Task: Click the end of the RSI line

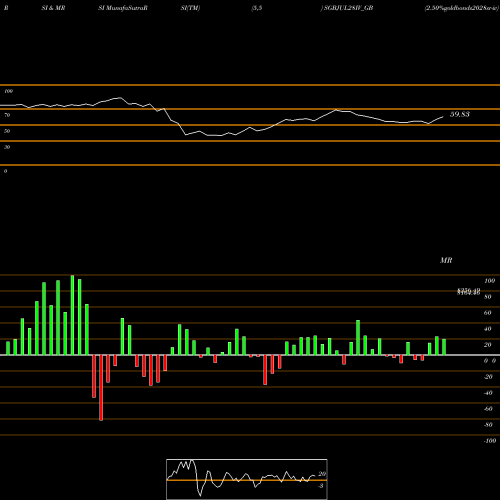Action: point(443,117)
